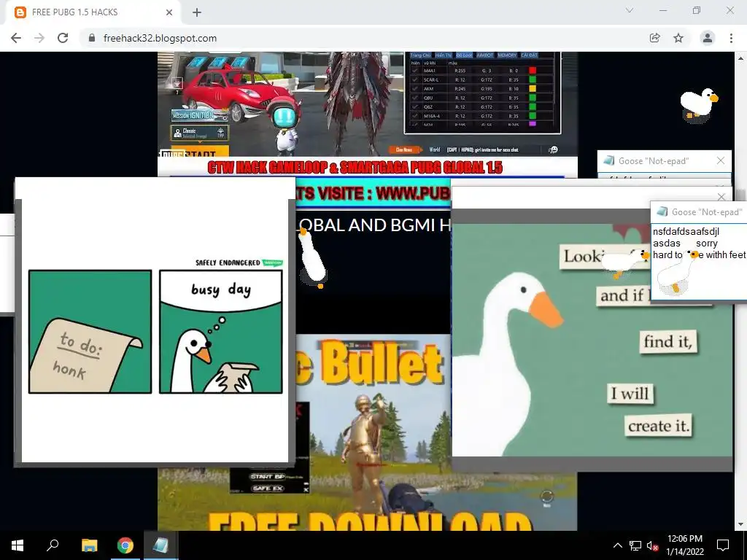Click the scrollbar down arrow of the page
Screen dimensions: 747x560
[741, 524]
